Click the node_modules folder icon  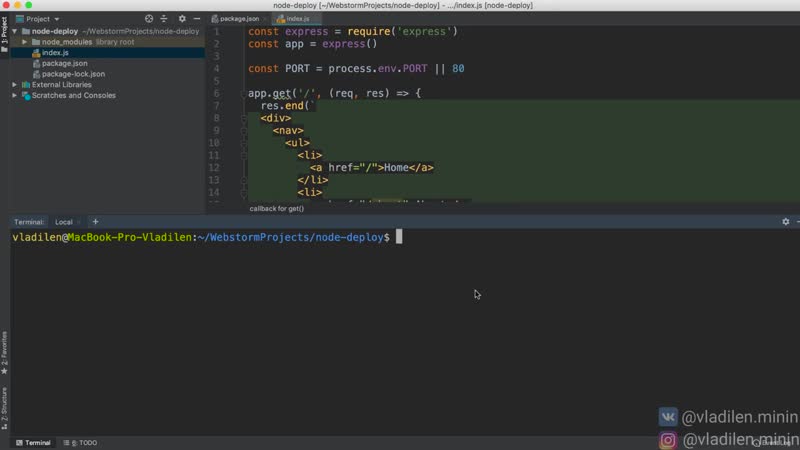[36, 42]
